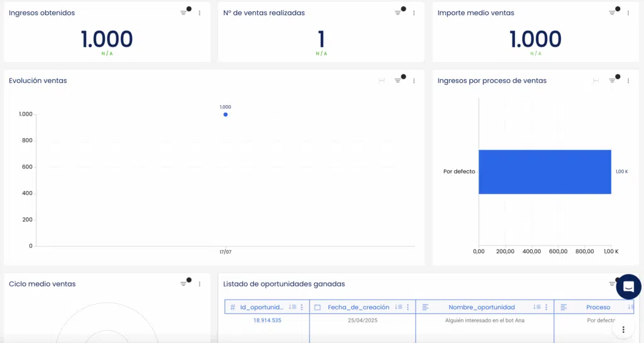The height and width of the screenshot is (343, 644).
Task: Open the chat support bubble
Action: pos(628,286)
